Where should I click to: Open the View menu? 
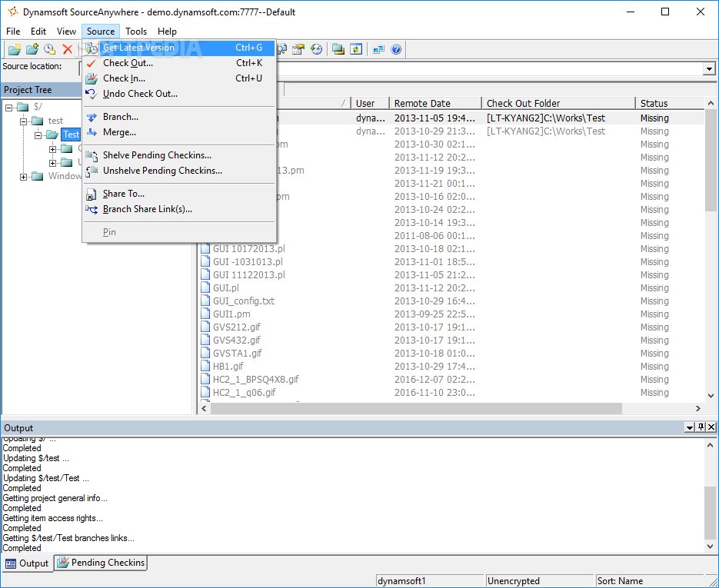pos(66,32)
